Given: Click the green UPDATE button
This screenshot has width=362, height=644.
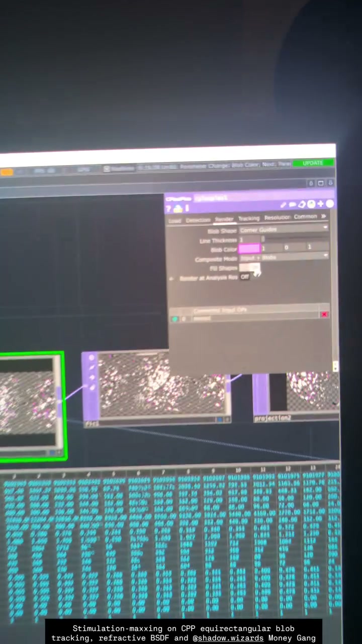Looking at the screenshot, I should tap(313, 163).
